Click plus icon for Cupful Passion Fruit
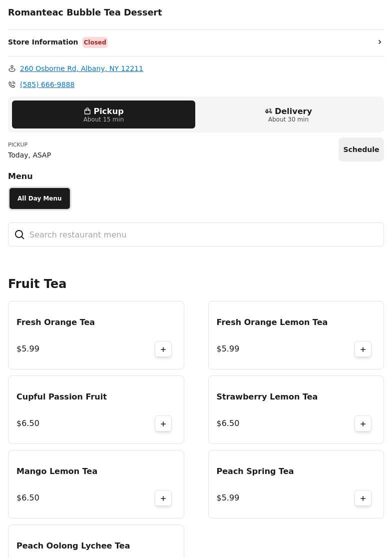Image resolution: width=392 pixels, height=558 pixels. [x=163, y=423]
